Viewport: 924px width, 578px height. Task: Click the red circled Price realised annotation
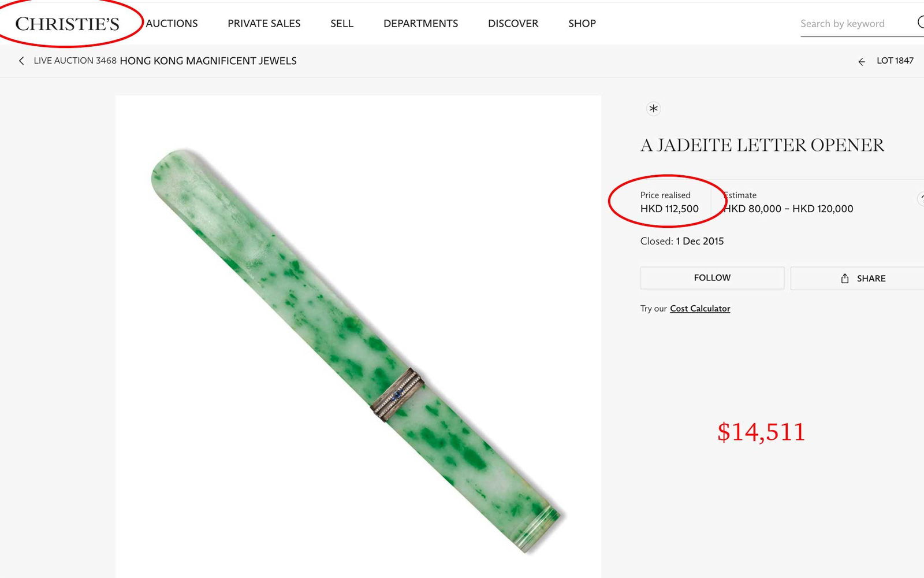click(667, 202)
